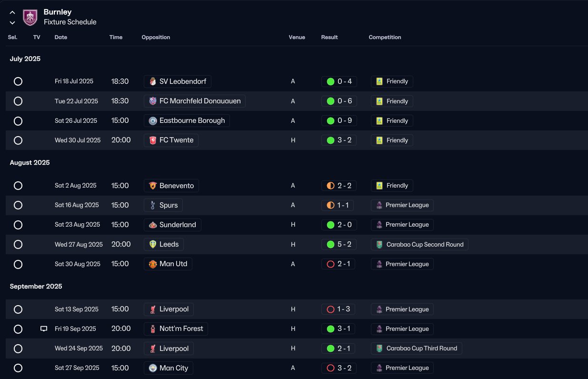The height and width of the screenshot is (379, 588).
Task: Open the Carabao Cup Third Round competition button
Action: 417,349
